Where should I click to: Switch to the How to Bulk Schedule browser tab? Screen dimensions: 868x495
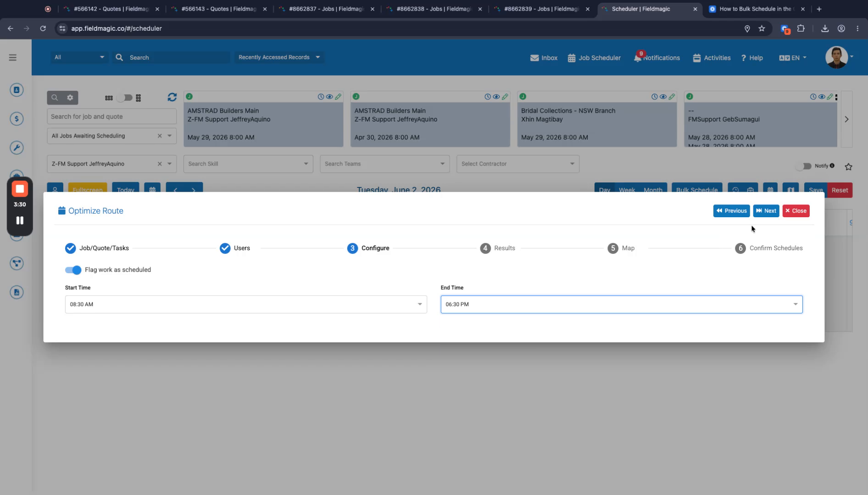[x=757, y=9]
